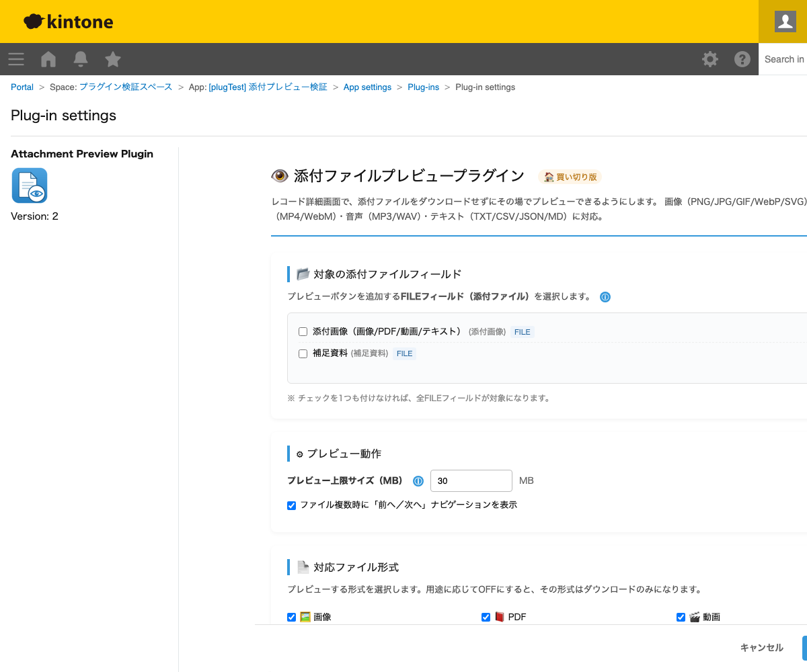
Task: Go to App settings breadcrumb
Action: (x=367, y=87)
